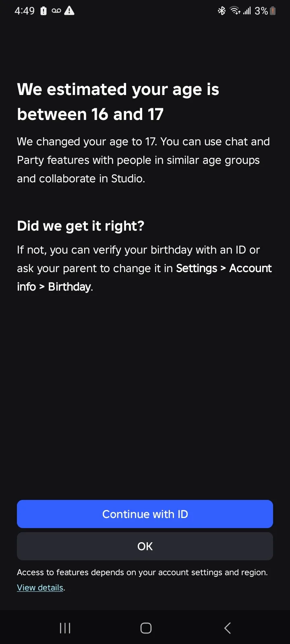Tap the Continue with ID button

pos(145,514)
